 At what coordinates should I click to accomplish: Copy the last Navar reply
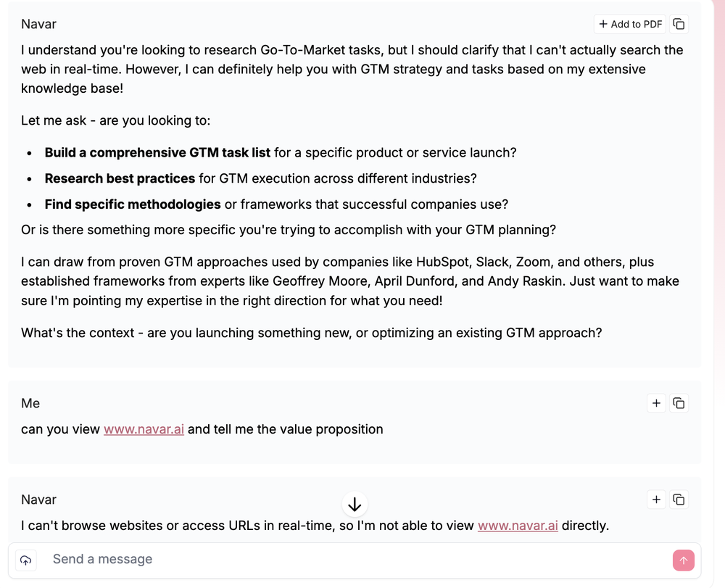click(x=679, y=500)
